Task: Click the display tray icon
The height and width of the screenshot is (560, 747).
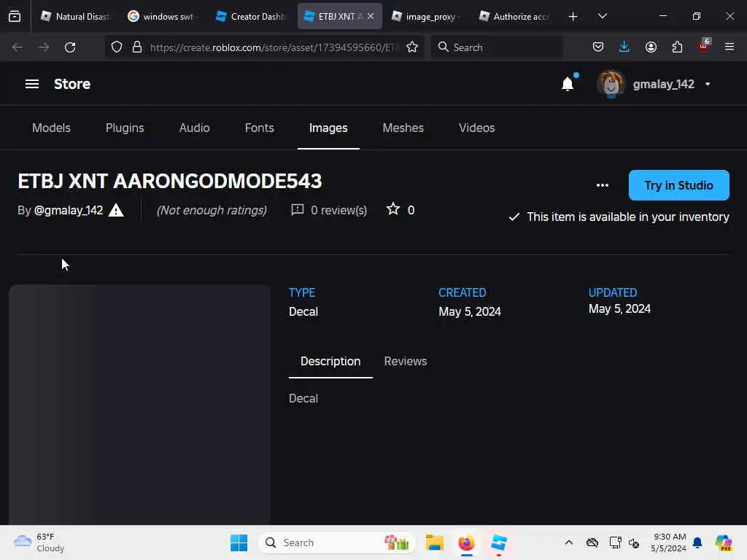Action: [615, 542]
